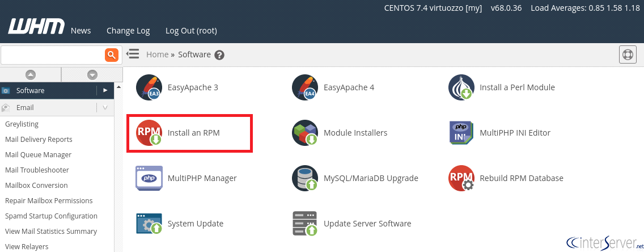Click the WHM logo
The width and height of the screenshot is (644, 252).
[x=36, y=27]
